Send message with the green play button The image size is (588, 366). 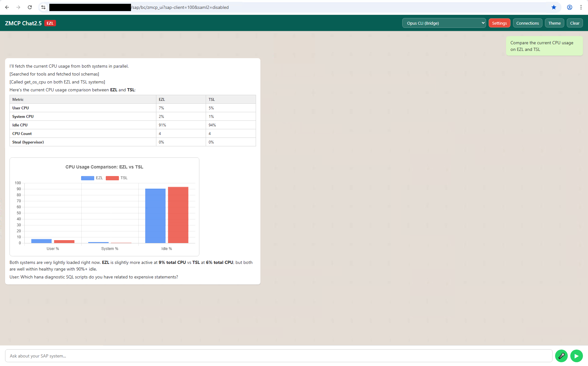tap(577, 356)
